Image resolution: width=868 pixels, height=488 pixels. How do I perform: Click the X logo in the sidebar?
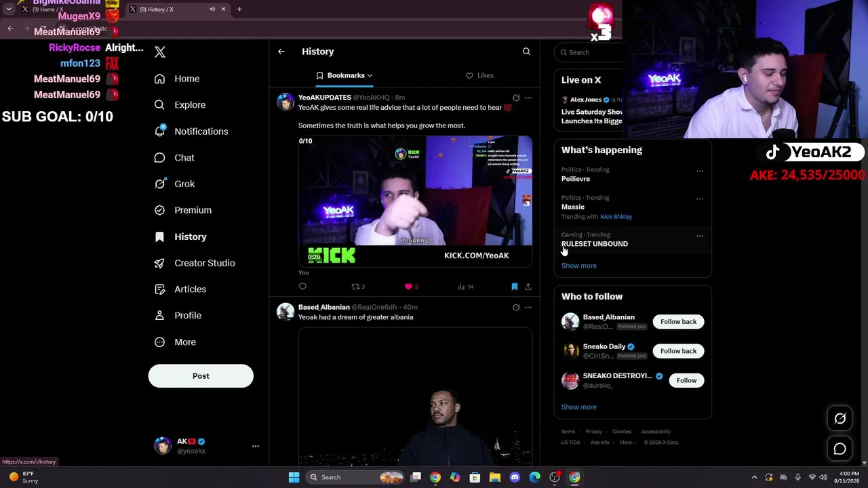(x=160, y=52)
